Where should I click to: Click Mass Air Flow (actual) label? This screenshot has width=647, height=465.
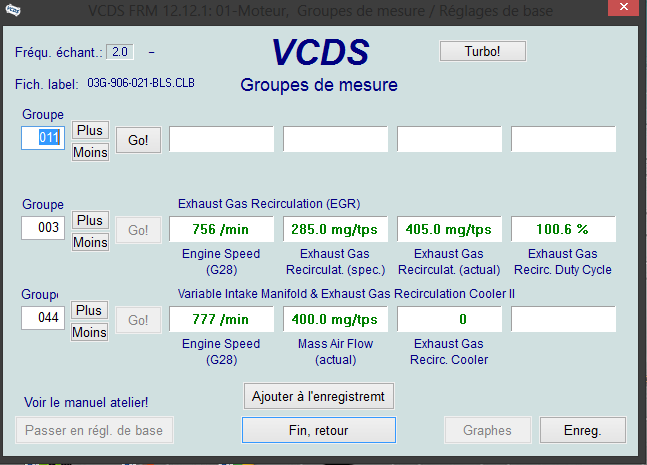click(335, 352)
